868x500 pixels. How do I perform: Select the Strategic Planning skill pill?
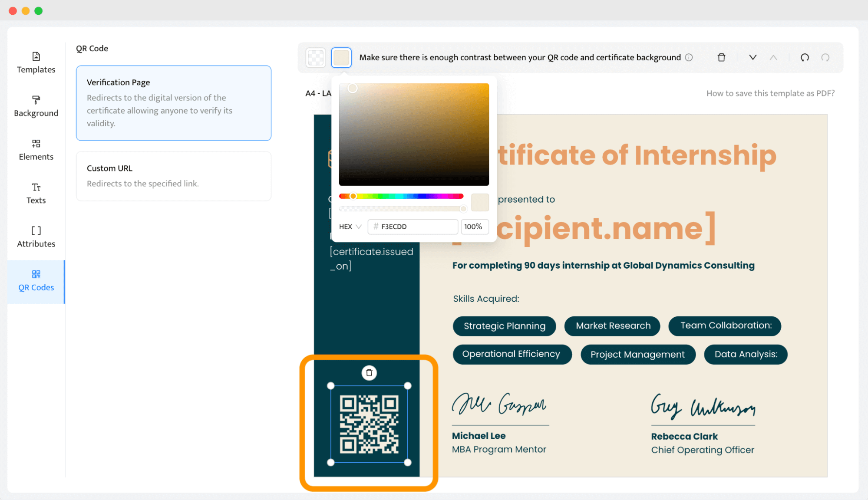(x=504, y=326)
